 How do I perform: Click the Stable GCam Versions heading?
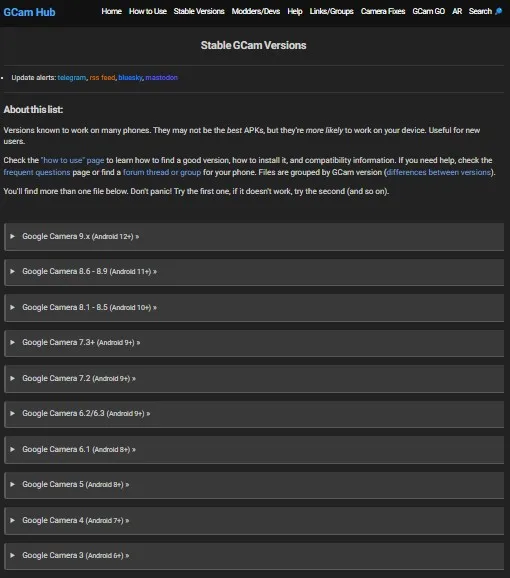[x=254, y=45]
